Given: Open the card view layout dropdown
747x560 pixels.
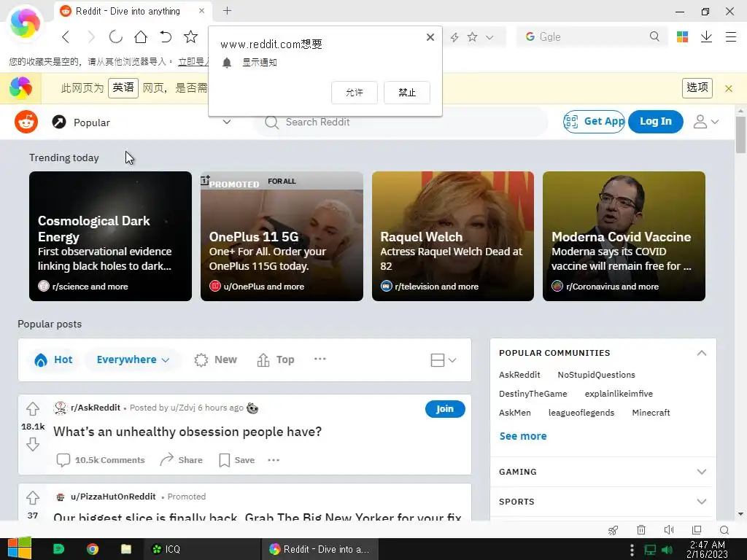Looking at the screenshot, I should pyautogui.click(x=444, y=360).
